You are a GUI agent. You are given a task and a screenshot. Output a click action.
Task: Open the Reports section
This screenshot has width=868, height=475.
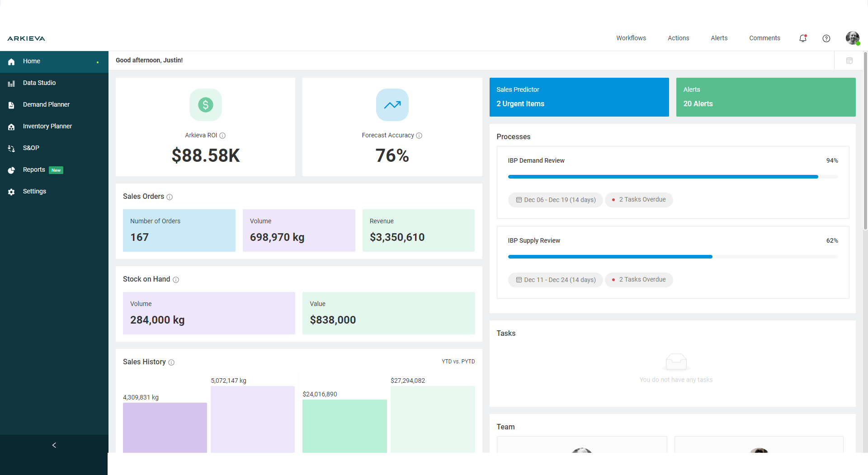(33, 169)
